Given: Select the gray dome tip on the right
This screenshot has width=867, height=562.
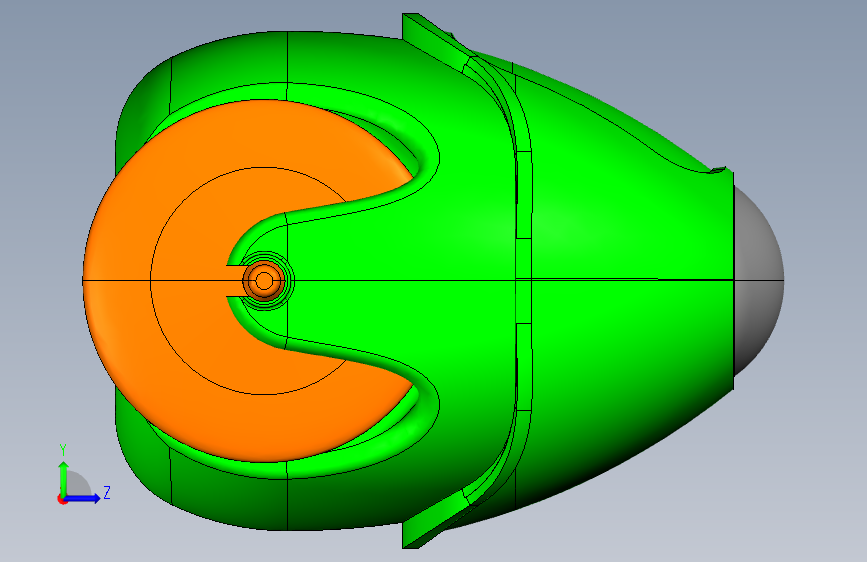Looking at the screenshot, I should pyautogui.click(x=758, y=280).
